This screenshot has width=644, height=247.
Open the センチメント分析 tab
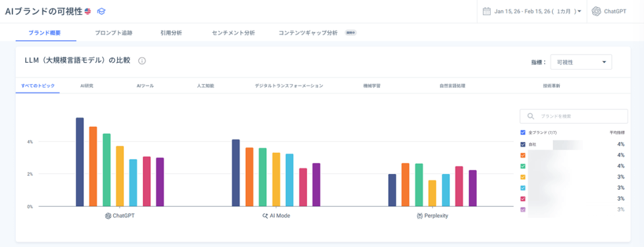[233, 33]
